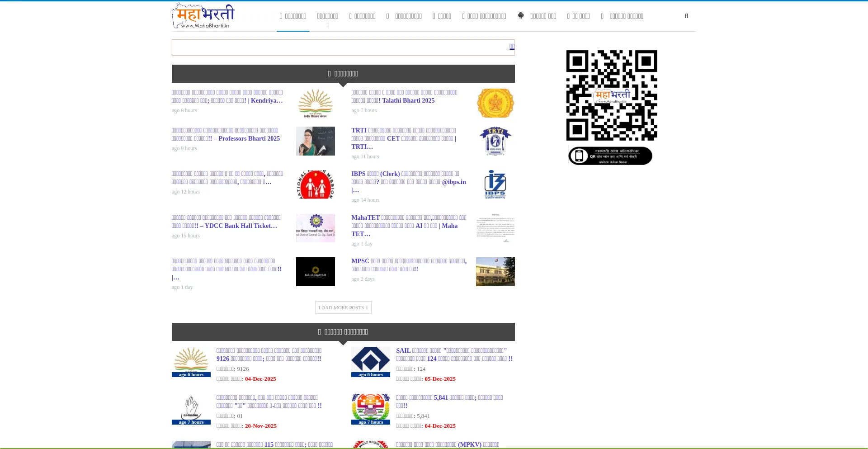Open the MPSC news article link
The image size is (868, 449).
point(409,265)
